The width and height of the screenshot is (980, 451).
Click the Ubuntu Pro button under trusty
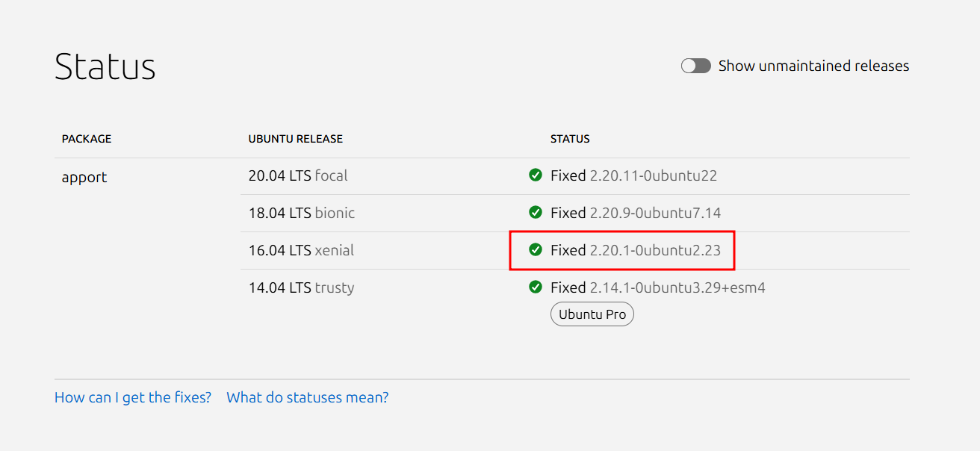[x=592, y=314]
